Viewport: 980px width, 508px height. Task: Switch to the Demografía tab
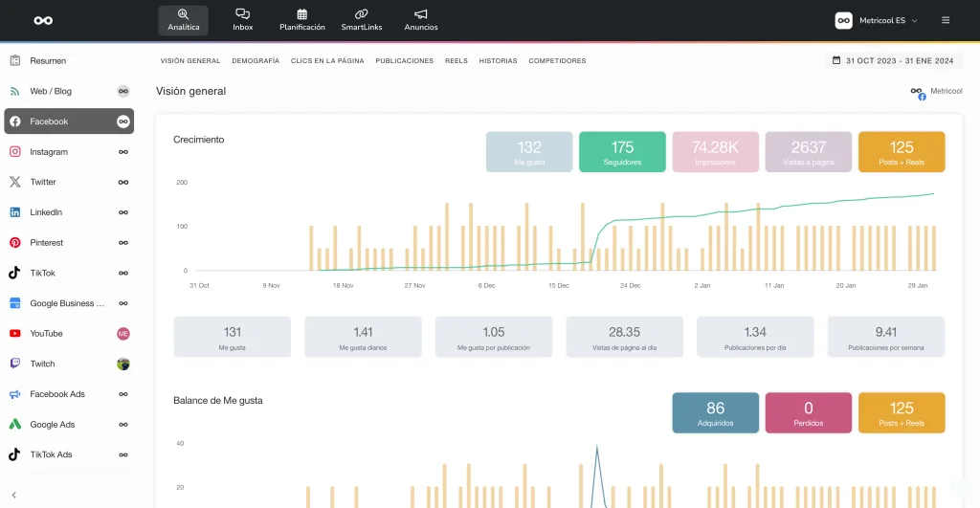[256, 60]
